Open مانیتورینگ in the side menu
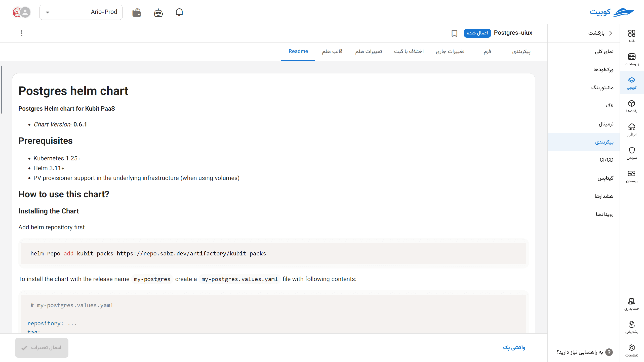The height and width of the screenshot is (362, 644). pyautogui.click(x=584, y=88)
